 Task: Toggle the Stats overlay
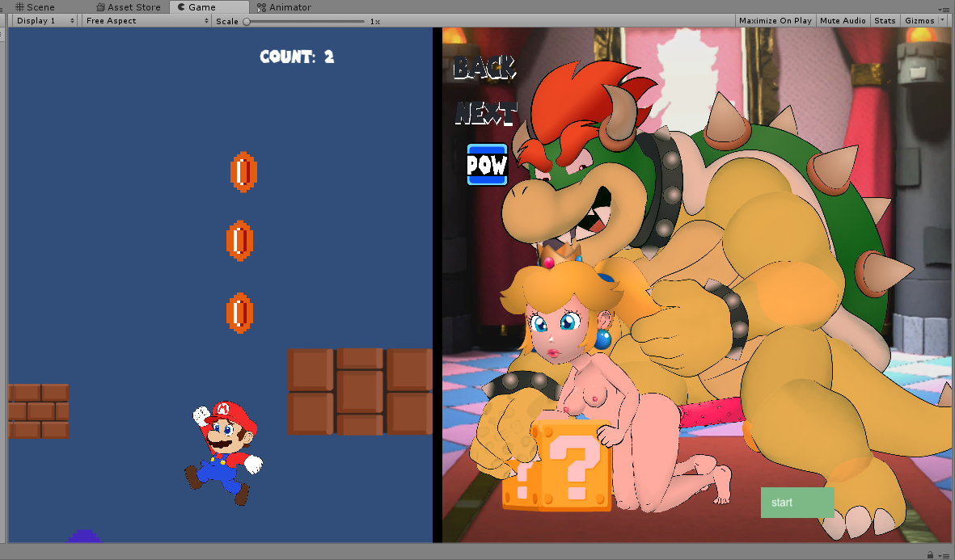(885, 21)
